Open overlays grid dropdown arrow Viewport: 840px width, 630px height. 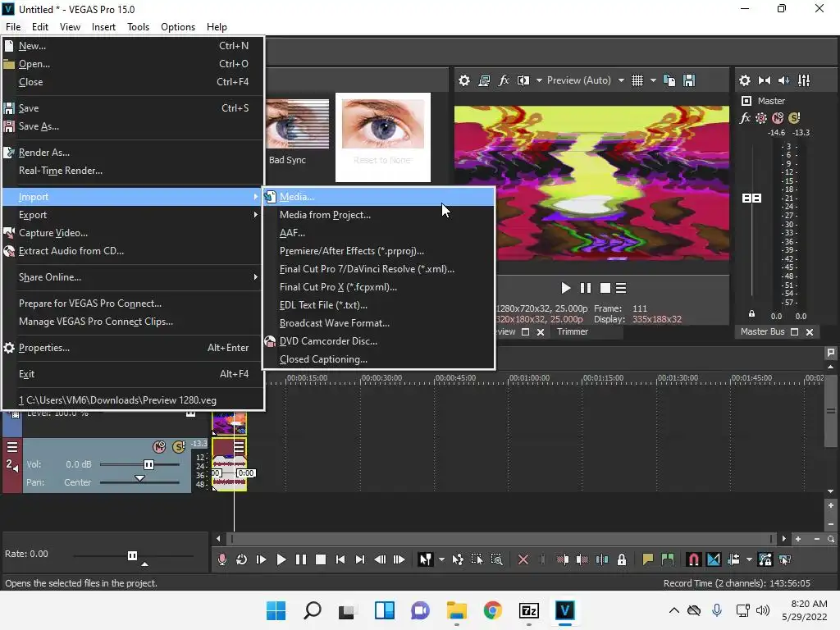[653, 80]
